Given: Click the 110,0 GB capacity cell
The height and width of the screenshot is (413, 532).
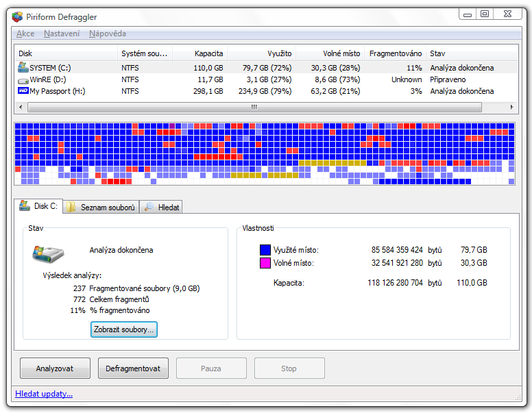Looking at the screenshot, I should click(208, 68).
